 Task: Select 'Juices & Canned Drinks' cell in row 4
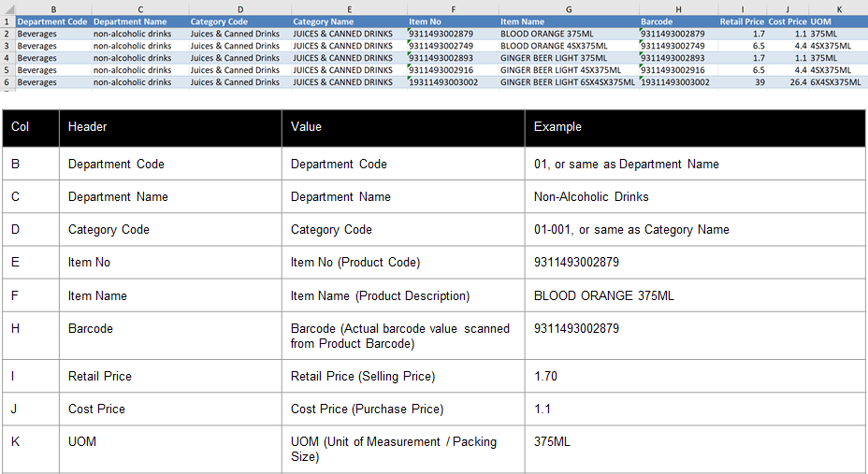tap(239, 58)
